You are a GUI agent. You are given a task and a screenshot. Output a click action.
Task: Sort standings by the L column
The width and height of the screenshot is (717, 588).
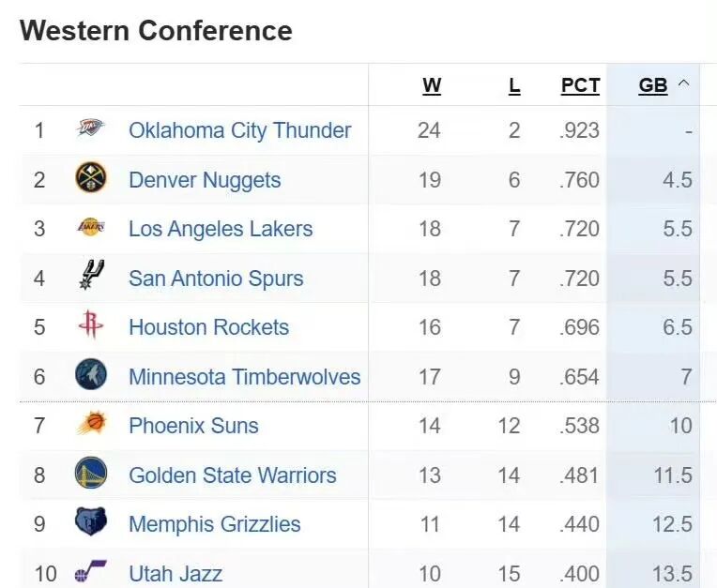point(514,85)
